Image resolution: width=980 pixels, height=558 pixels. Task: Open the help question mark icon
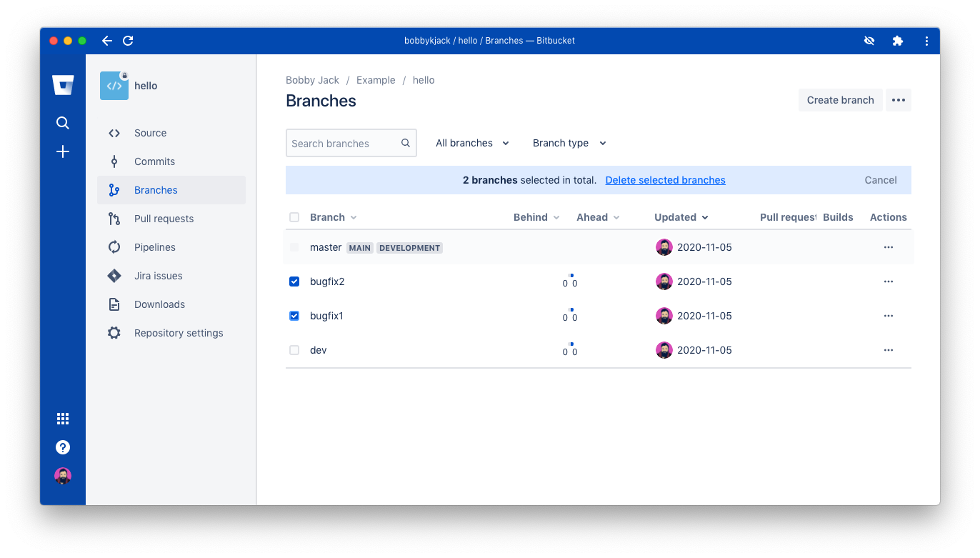pos(63,447)
